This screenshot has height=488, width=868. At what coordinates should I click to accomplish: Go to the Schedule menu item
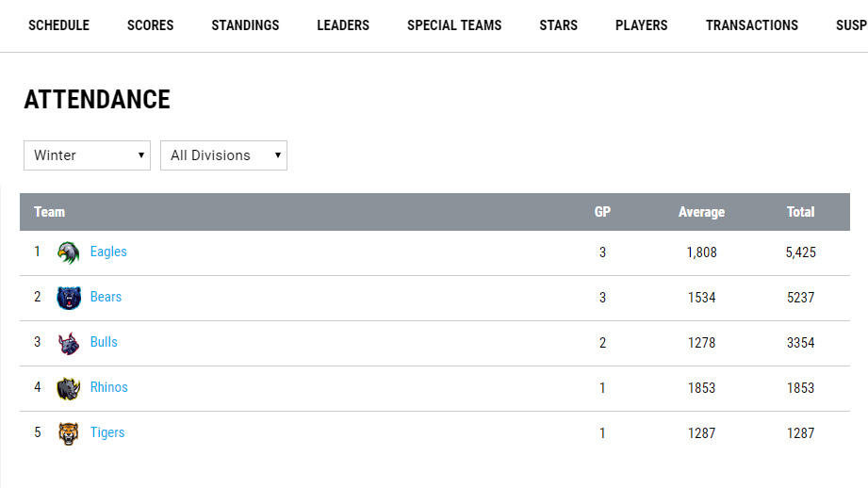pyautogui.click(x=58, y=25)
